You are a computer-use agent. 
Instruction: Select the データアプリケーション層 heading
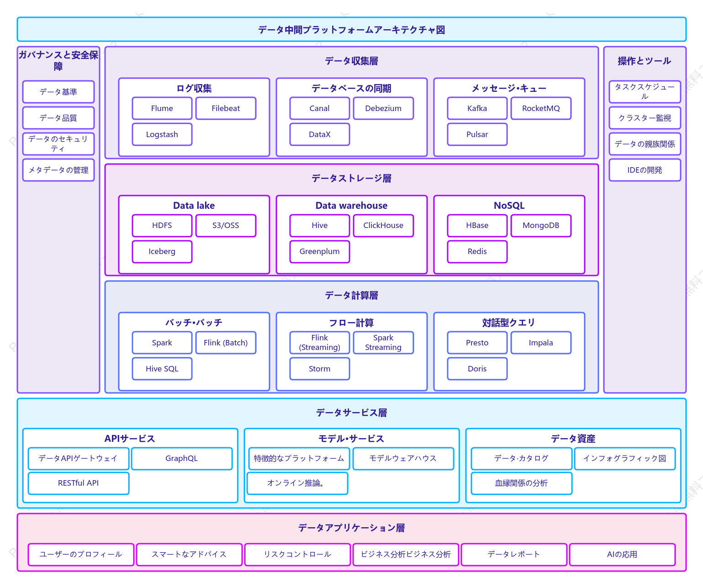(352, 528)
